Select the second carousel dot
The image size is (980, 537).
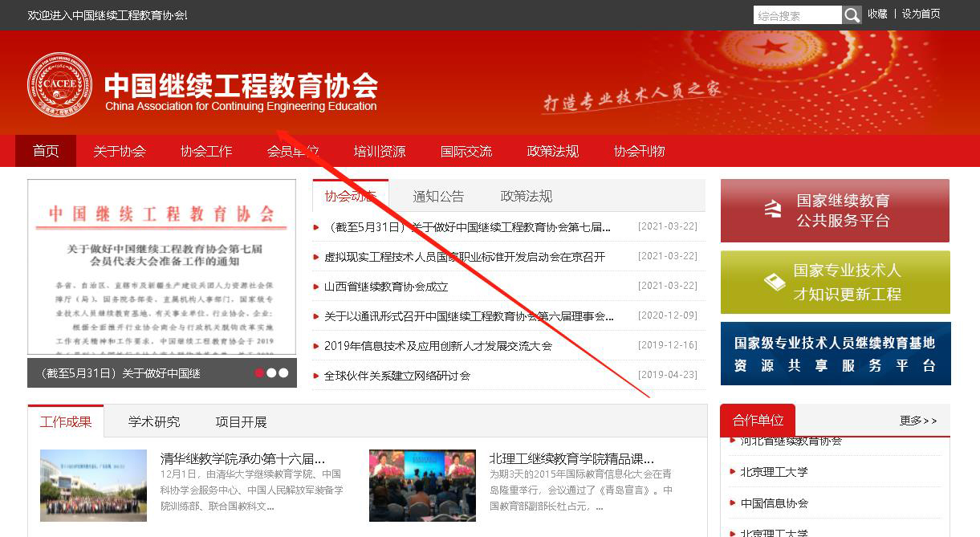(x=271, y=372)
